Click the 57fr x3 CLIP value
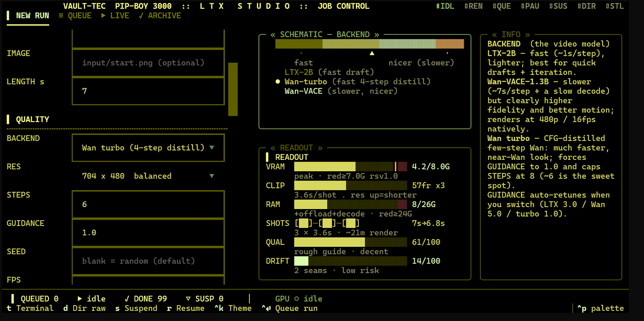 428,186
